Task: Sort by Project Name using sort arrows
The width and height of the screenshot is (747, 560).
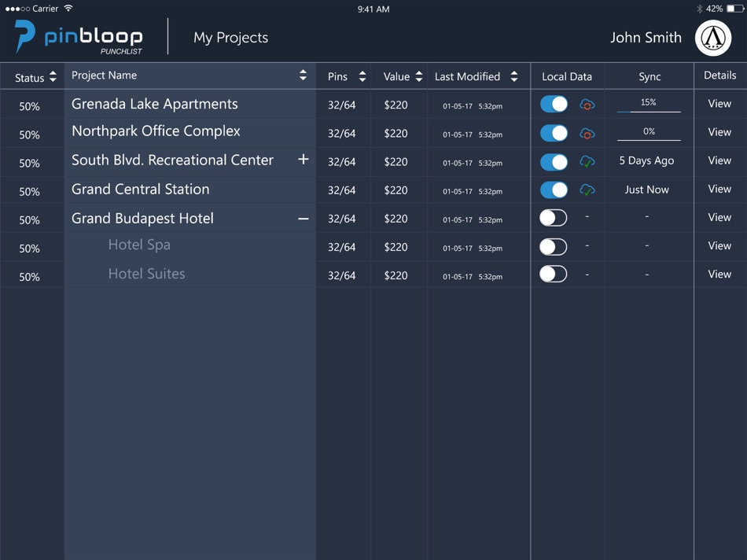Action: click(x=303, y=75)
